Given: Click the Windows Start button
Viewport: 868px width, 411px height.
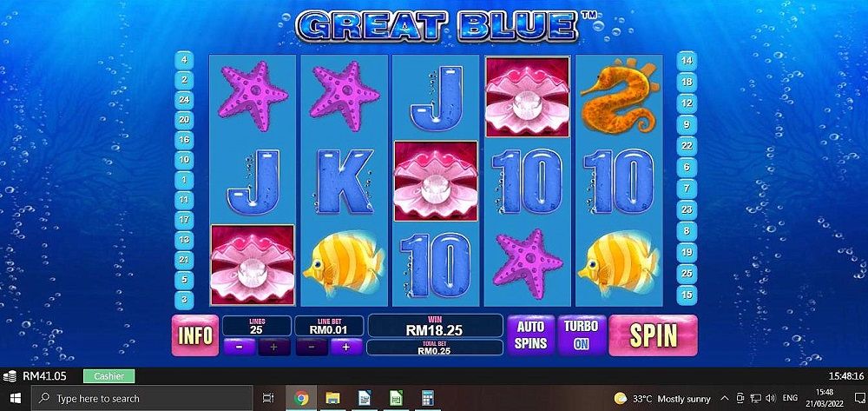Looking at the screenshot, I should tap(15, 398).
